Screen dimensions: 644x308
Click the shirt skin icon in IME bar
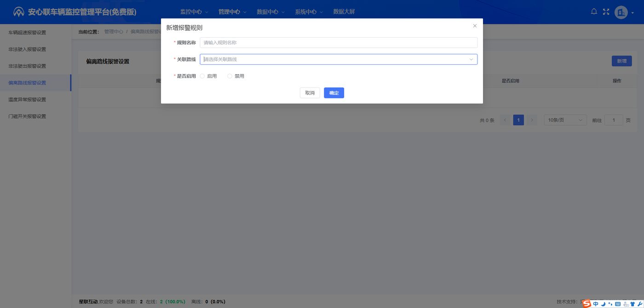[633, 304]
